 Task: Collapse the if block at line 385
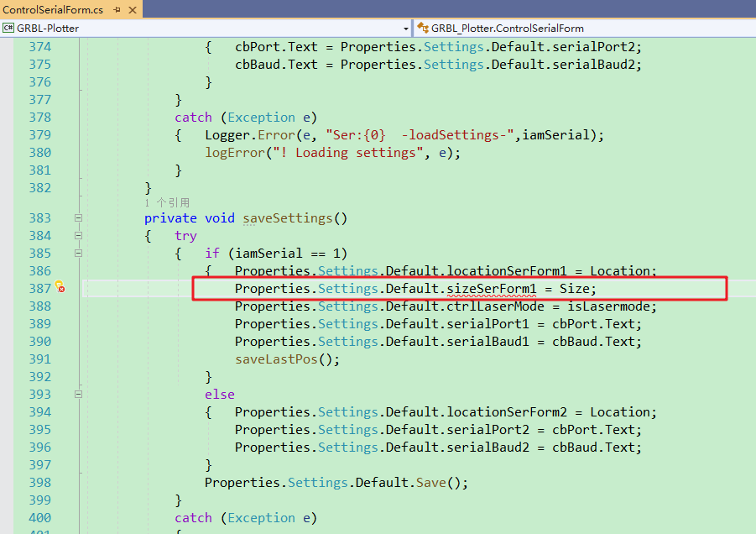tap(78, 254)
